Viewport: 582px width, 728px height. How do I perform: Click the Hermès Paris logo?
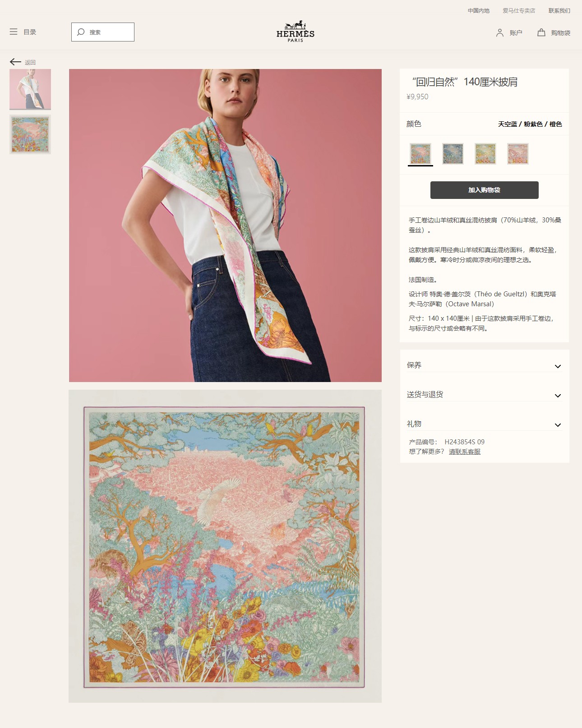tap(296, 32)
